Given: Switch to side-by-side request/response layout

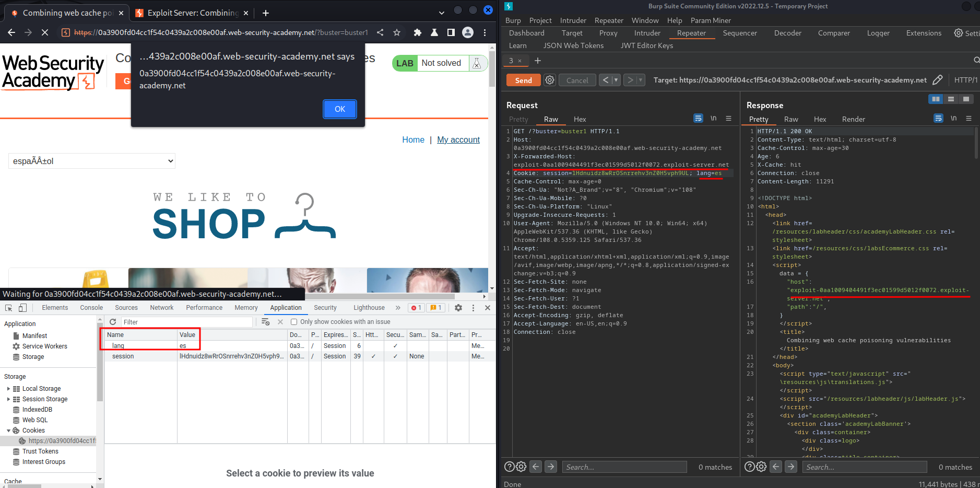Looking at the screenshot, I should click(x=936, y=99).
